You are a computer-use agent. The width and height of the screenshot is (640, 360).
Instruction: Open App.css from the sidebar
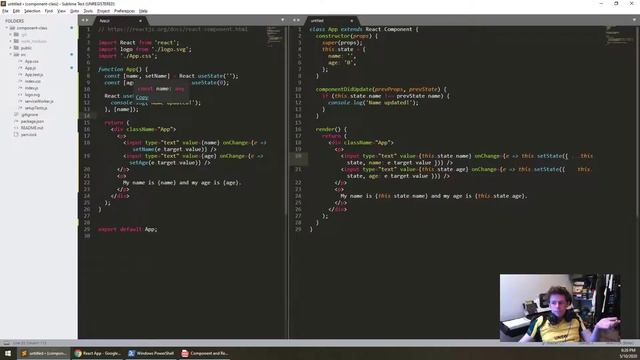[x=31, y=61]
